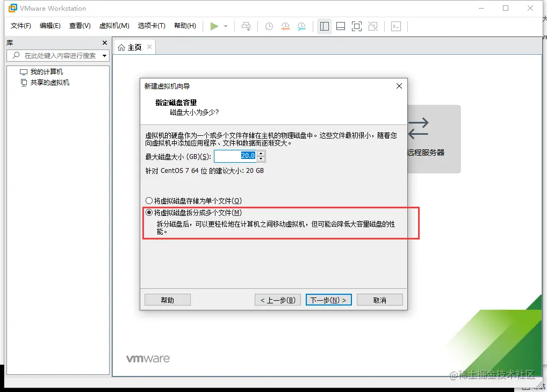This screenshot has height=392, width=547.
Task: Click the 取消 cancel button
Action: (380, 300)
